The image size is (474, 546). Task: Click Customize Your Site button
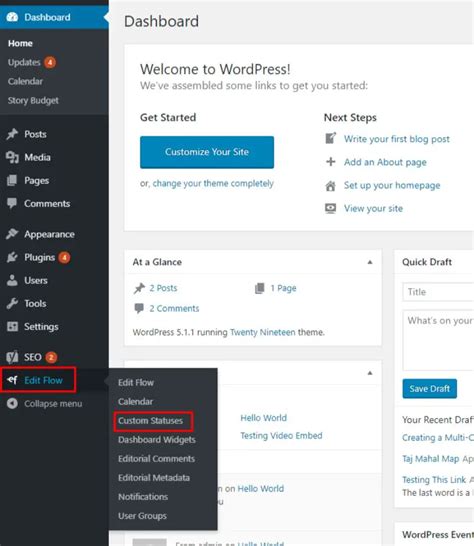(x=207, y=152)
